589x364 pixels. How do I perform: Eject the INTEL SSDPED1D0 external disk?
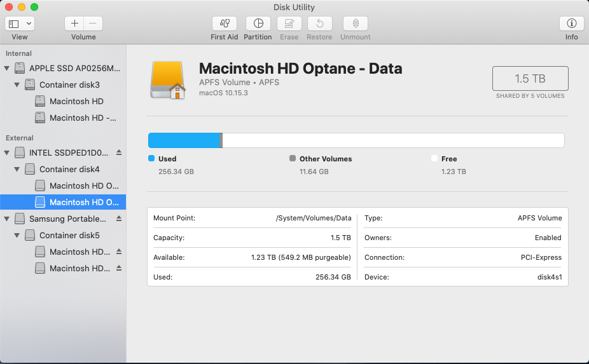(119, 152)
